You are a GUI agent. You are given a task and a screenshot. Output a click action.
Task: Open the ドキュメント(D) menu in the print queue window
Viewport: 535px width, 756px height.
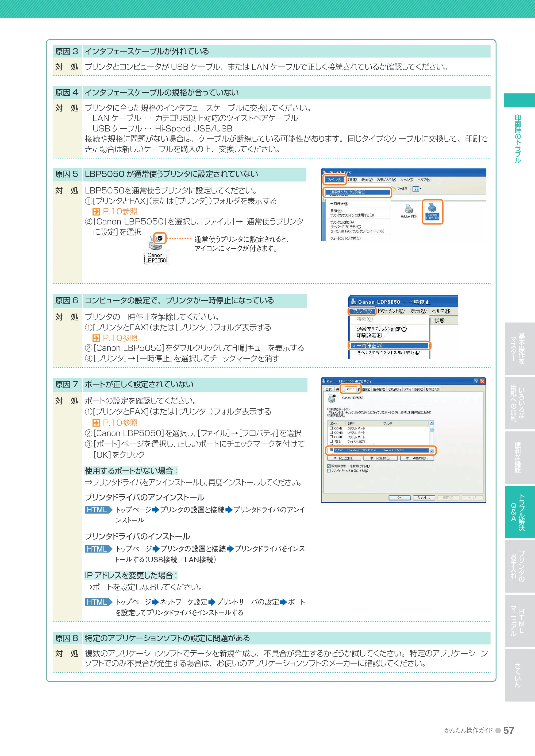(x=391, y=311)
